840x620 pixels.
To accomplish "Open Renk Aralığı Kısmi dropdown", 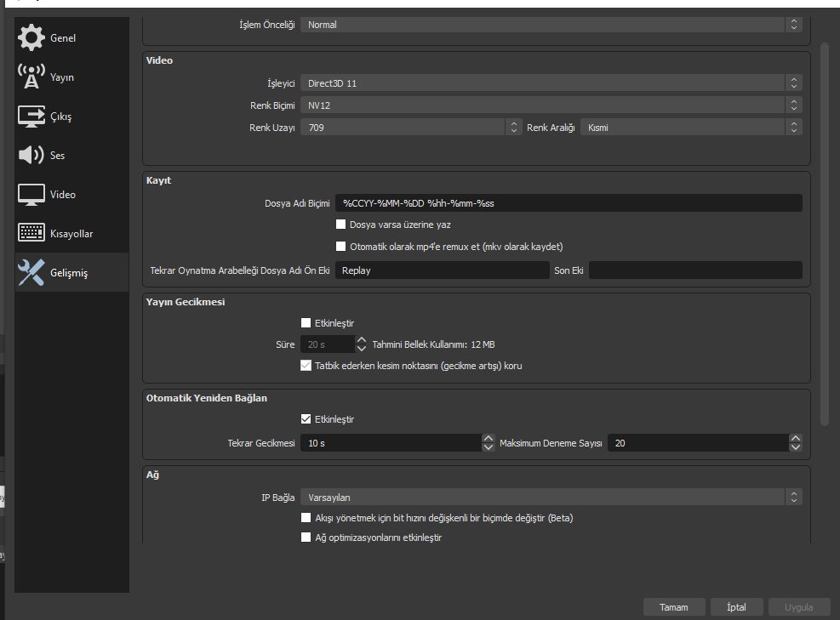I will [x=691, y=128].
